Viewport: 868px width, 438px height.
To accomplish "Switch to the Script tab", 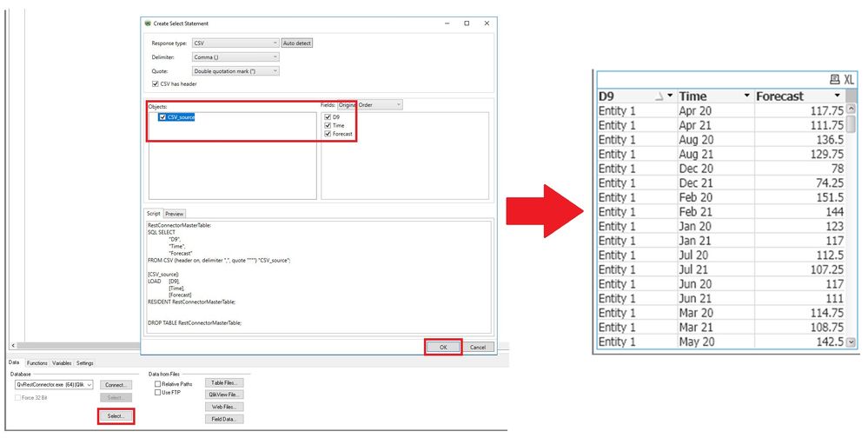I will point(153,213).
